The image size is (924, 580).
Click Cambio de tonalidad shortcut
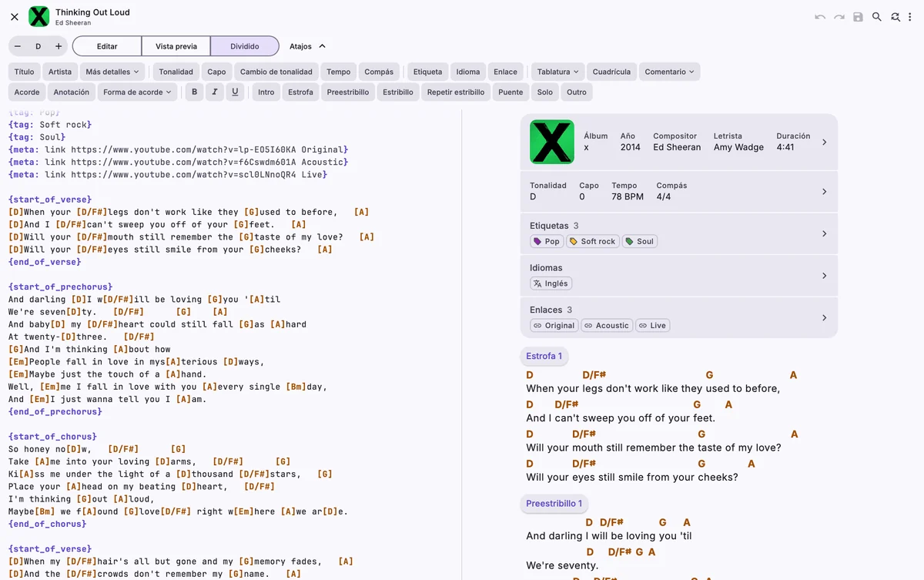(x=276, y=72)
